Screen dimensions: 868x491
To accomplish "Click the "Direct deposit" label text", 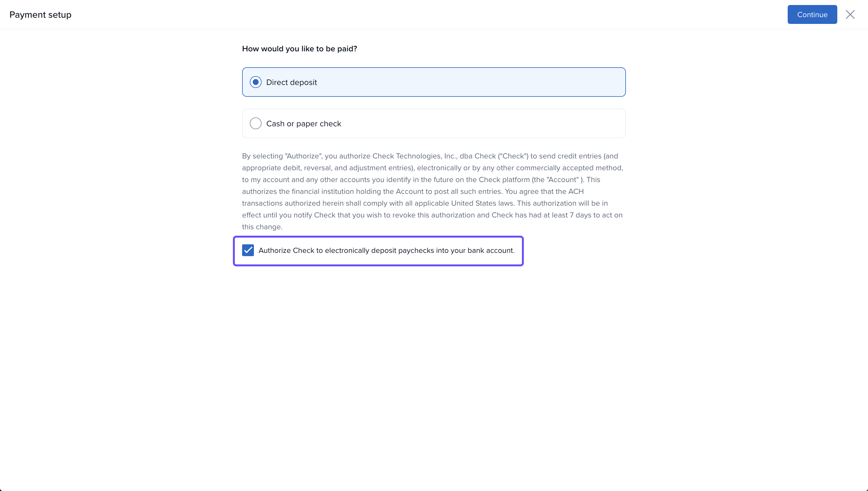I will 291,82.
